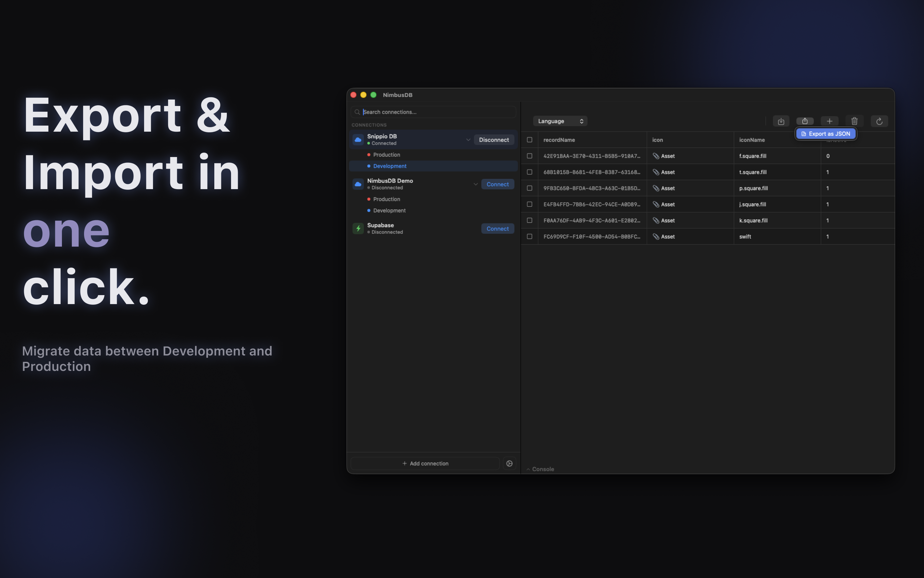
Task: Click the import records toolbar icon
Action: (781, 121)
